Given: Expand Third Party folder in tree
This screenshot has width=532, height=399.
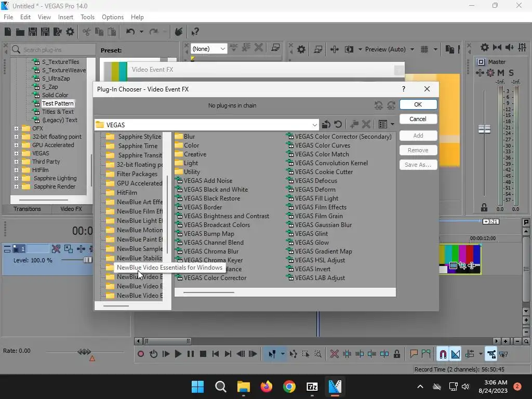Looking at the screenshot, I should pos(16,162).
